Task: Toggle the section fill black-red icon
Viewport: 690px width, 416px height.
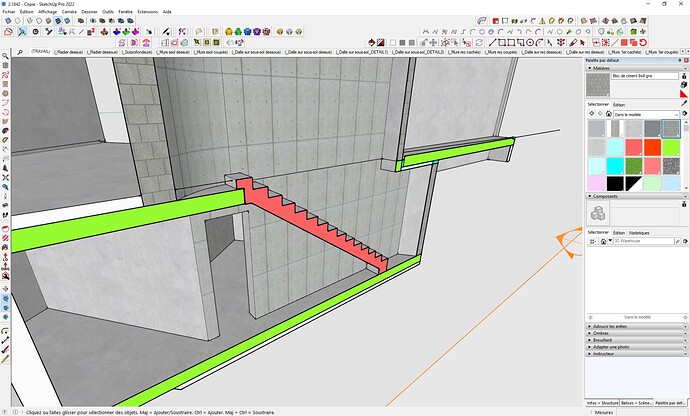Action: coord(381,43)
